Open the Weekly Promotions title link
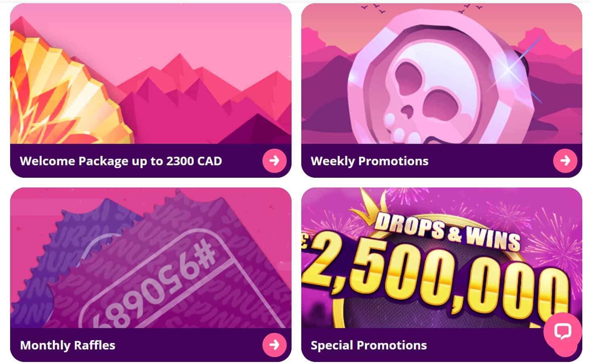 pyautogui.click(x=370, y=161)
